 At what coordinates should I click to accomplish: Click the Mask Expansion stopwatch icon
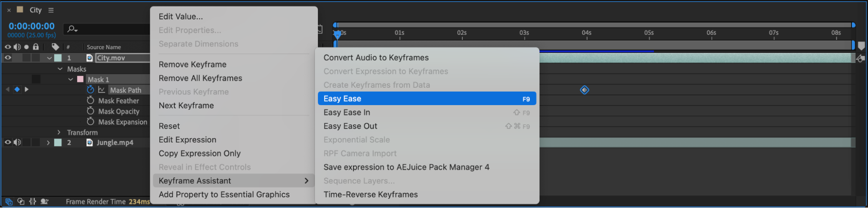coord(90,122)
